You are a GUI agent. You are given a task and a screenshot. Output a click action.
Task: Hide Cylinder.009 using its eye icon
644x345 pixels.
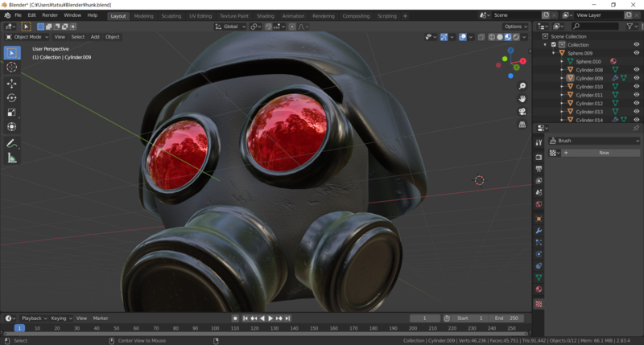637,78
